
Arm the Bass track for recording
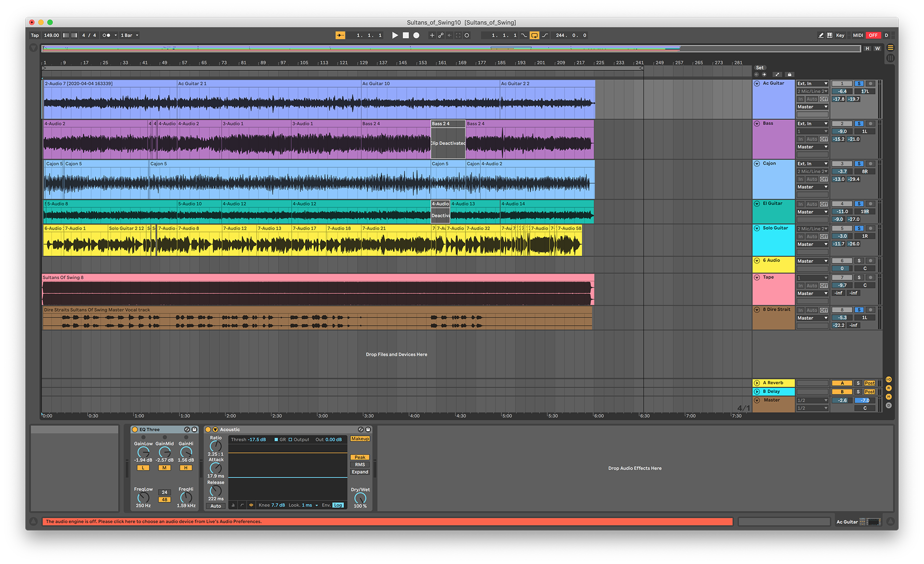pos(870,124)
